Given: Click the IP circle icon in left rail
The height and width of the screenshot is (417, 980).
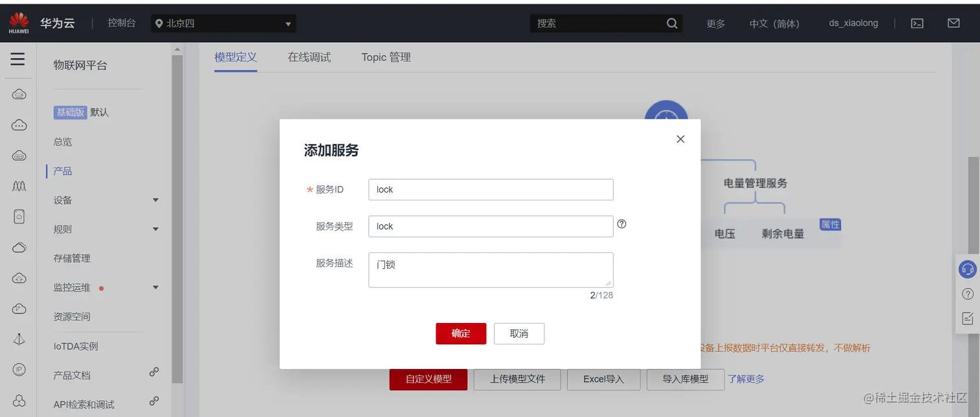Looking at the screenshot, I should click(19, 370).
